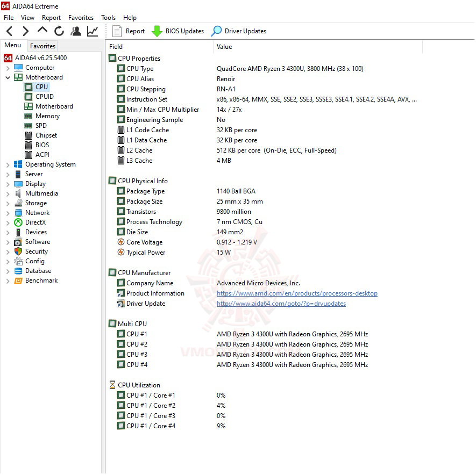Click the refresh icon in toolbar

click(x=59, y=31)
